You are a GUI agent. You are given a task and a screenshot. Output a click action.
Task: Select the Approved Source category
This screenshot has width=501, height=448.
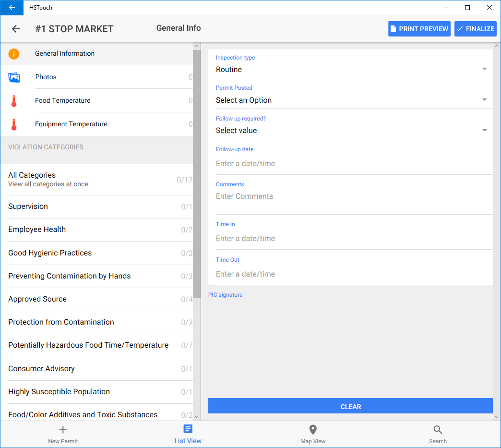[x=97, y=299]
